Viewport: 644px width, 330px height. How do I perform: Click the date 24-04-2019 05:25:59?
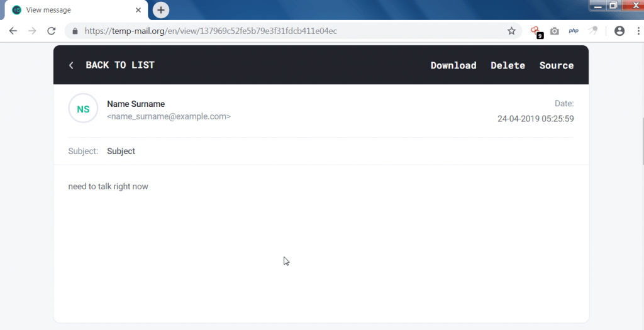coord(536,119)
